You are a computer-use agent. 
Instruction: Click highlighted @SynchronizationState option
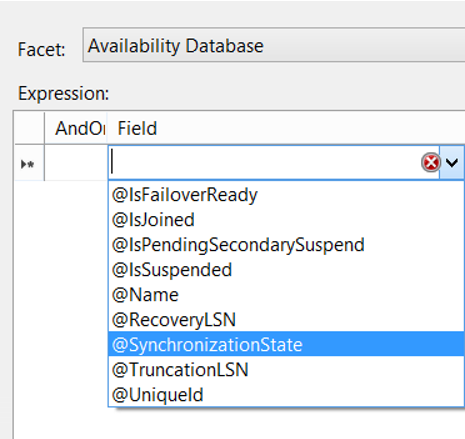pyautogui.click(x=286, y=344)
